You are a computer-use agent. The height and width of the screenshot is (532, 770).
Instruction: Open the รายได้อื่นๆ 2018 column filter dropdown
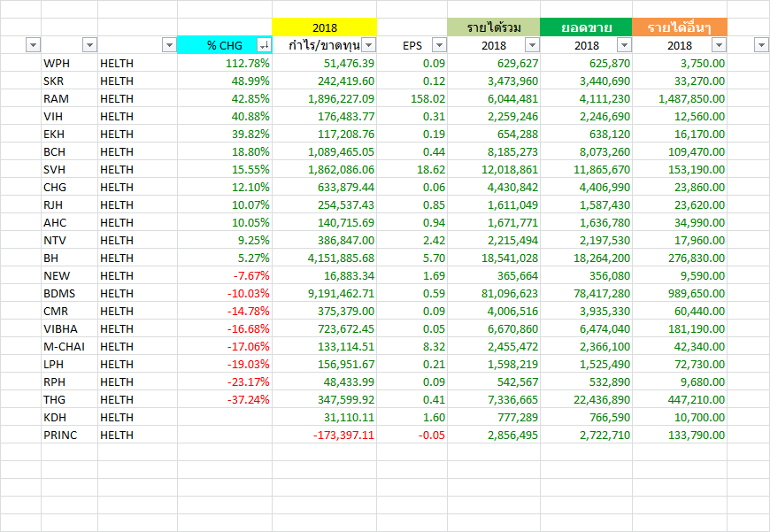[719, 45]
